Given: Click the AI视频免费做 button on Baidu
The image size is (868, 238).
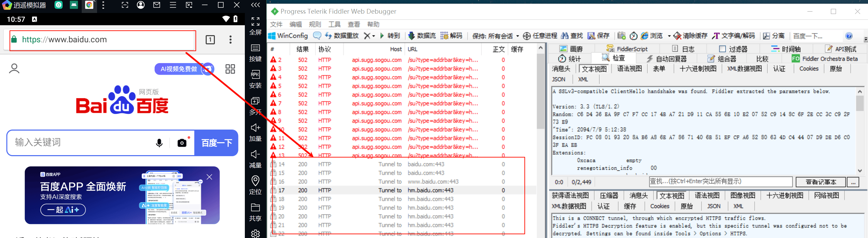Looking at the screenshot, I should tap(184, 69).
